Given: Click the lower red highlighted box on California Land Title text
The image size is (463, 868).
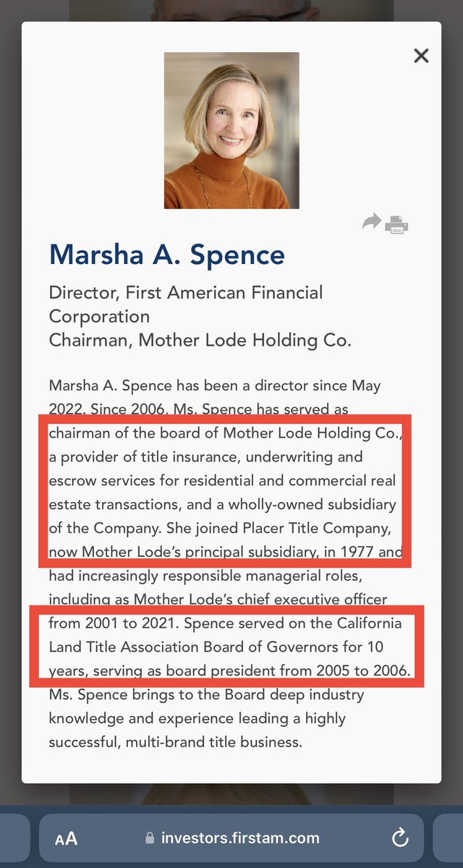Looking at the screenshot, I should pos(226,646).
